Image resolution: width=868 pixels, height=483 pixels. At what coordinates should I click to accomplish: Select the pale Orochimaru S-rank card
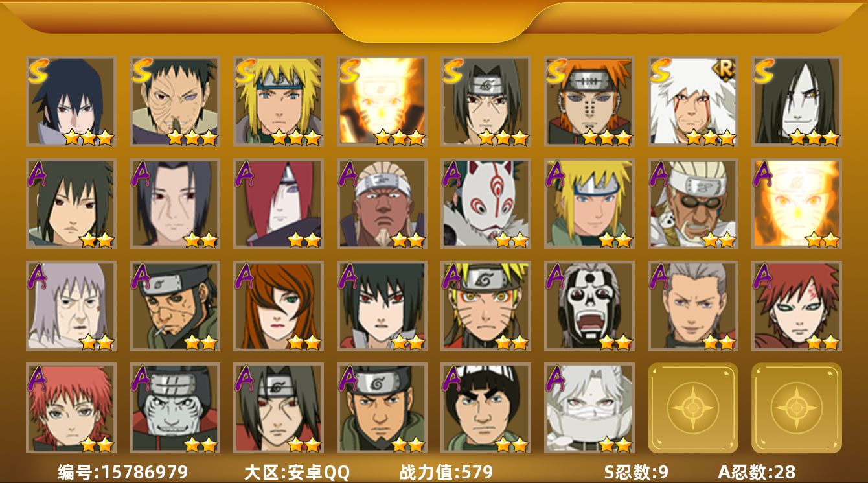click(x=796, y=101)
